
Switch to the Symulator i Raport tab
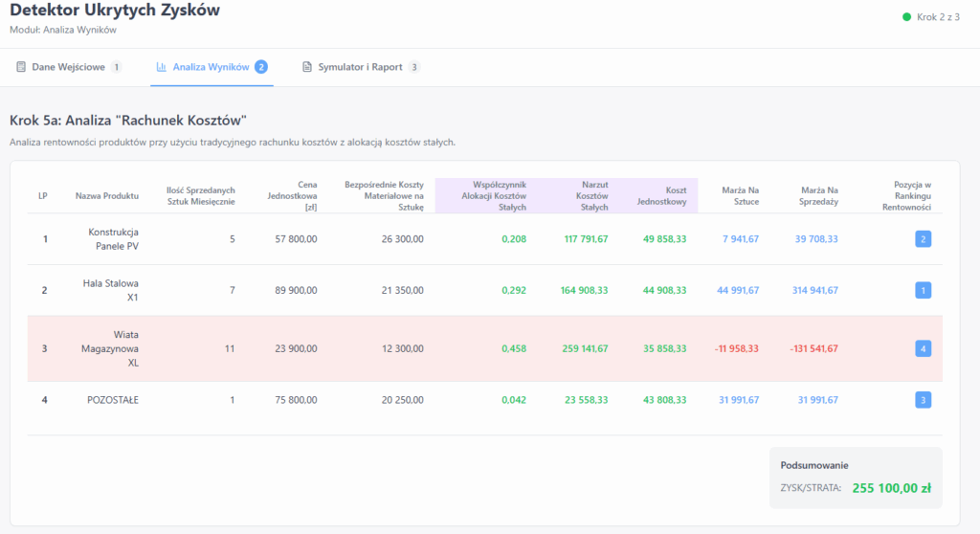click(362, 67)
